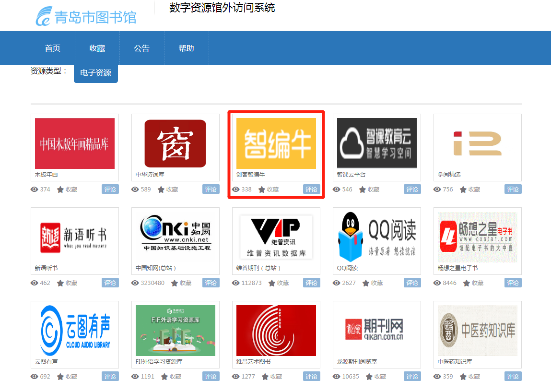Screen dimensions: 551x392
Task: Click the 评论 button under 畅想之星电子书
Action: coord(513,283)
